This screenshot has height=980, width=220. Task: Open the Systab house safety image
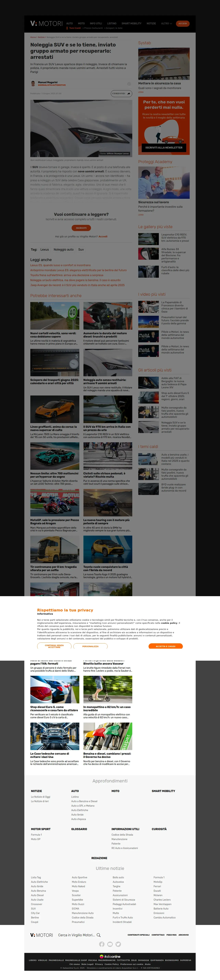164,63
